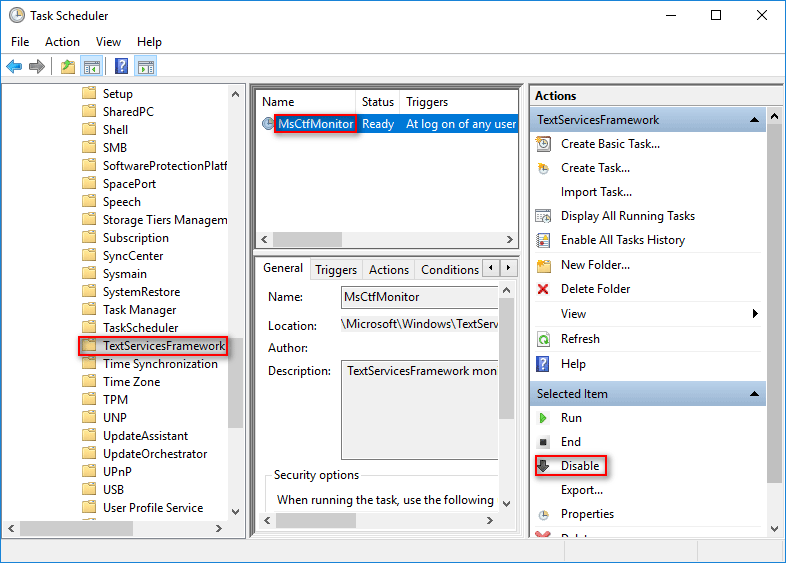Switch to the Actions tab
786x563 pixels.
pos(389,270)
